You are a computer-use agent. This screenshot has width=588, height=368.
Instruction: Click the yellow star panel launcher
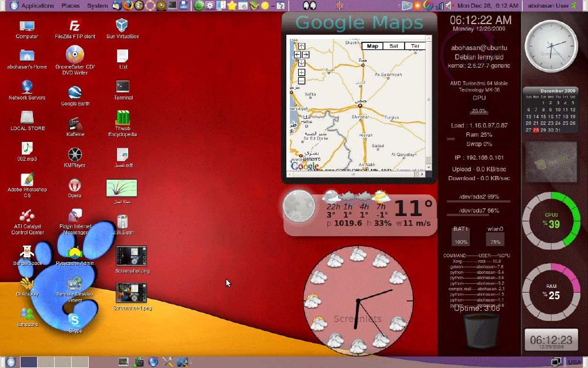tap(232, 5)
